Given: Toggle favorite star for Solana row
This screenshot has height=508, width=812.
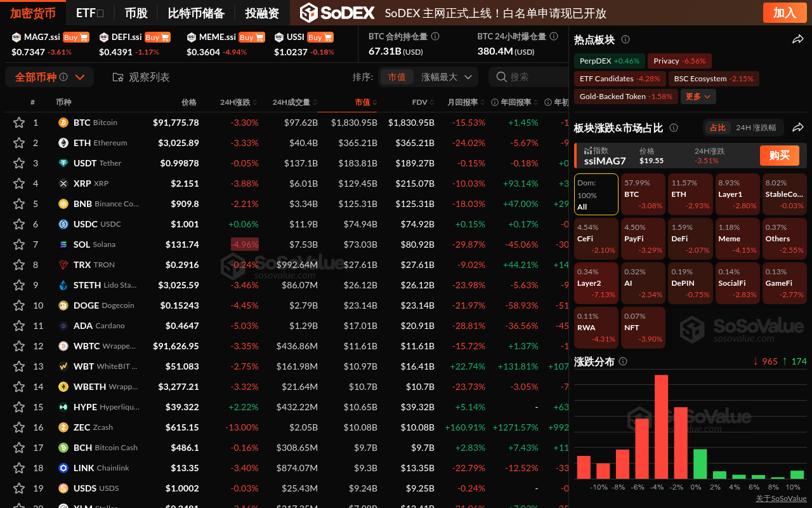Looking at the screenshot, I should (19, 244).
